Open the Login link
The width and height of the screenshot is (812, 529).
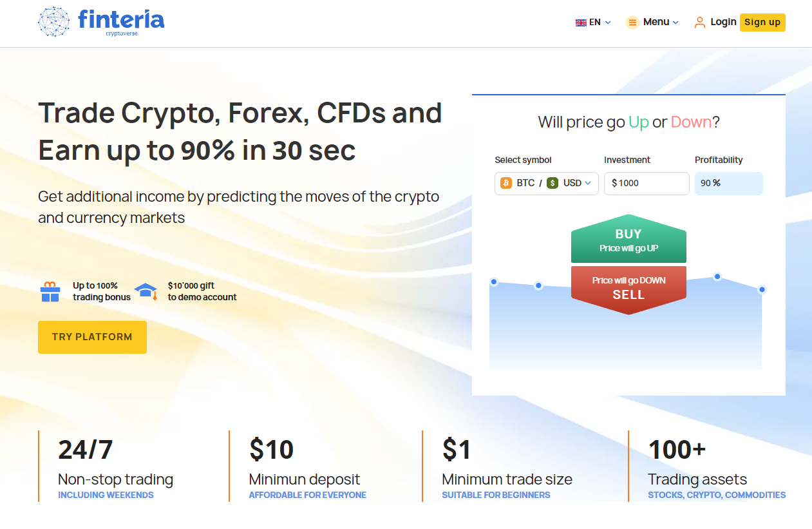click(x=723, y=22)
